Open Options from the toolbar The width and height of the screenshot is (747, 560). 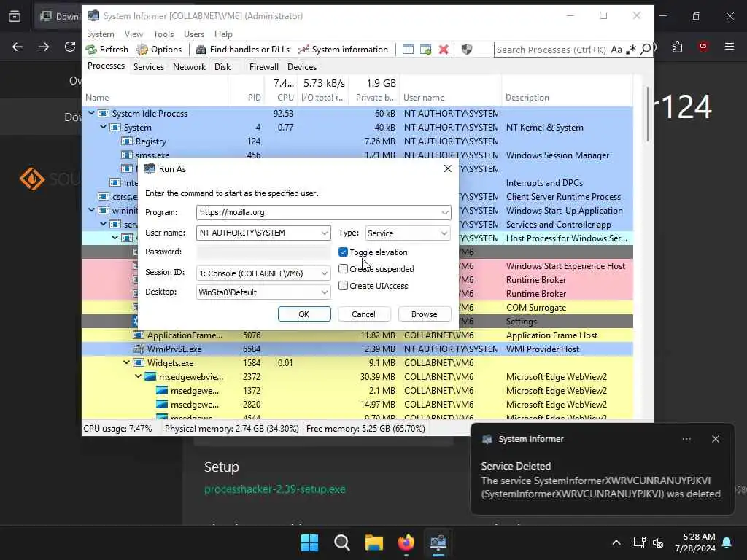159,50
